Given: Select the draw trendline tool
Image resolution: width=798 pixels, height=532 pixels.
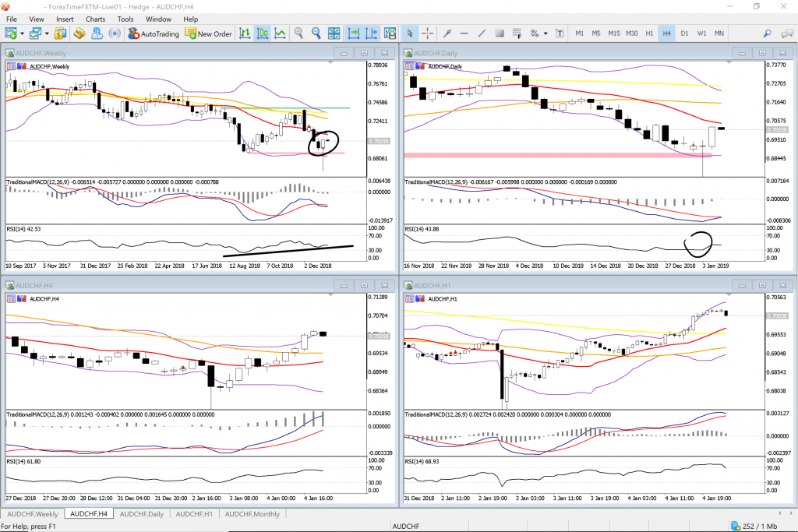Looking at the screenshot, I should click(482, 33).
